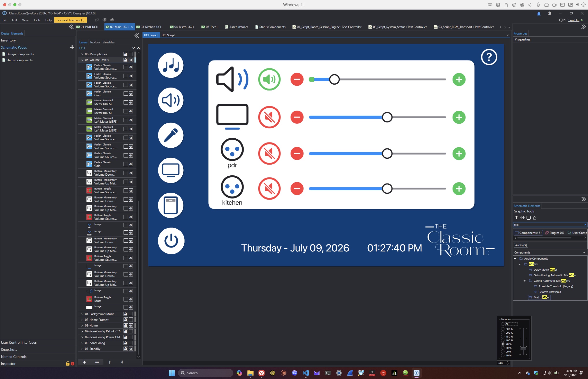Image resolution: width=588 pixels, height=379 pixels.
Task: Select the Fit zoom radio button
Action: coord(503,324)
